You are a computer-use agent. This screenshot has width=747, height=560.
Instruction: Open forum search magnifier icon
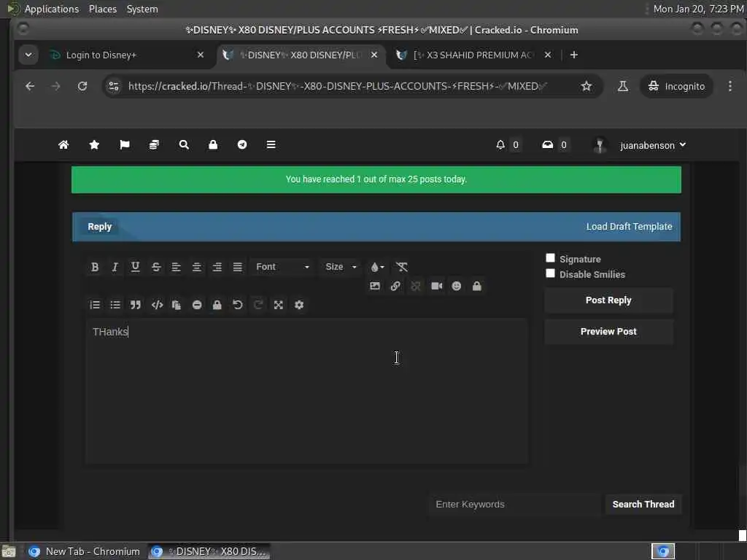(184, 145)
